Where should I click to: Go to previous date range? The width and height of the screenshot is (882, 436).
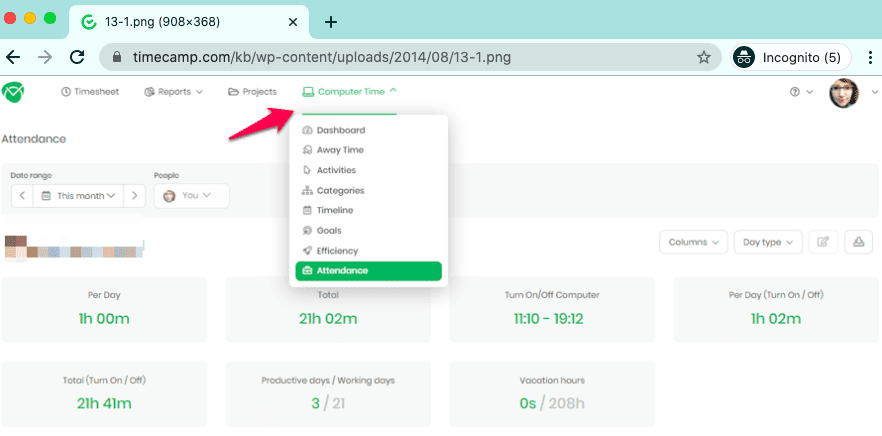click(22, 196)
